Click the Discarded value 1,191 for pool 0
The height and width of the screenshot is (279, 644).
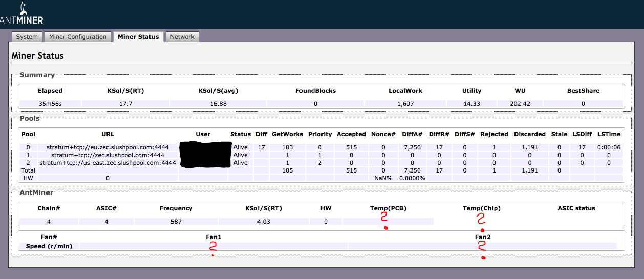tap(530, 147)
